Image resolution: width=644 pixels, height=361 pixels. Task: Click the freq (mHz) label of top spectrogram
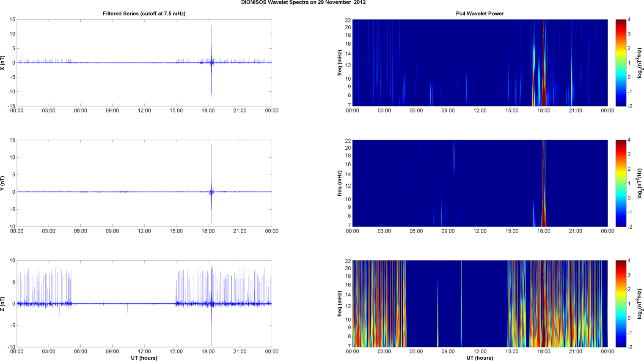[340, 63]
